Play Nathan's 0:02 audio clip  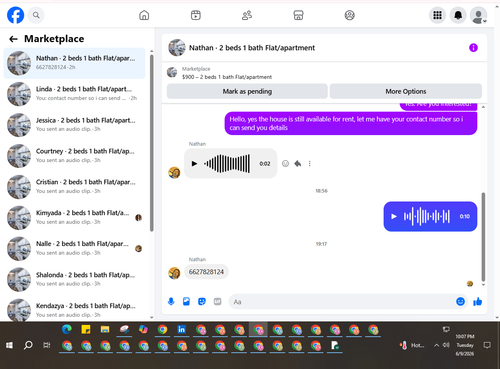(x=194, y=164)
